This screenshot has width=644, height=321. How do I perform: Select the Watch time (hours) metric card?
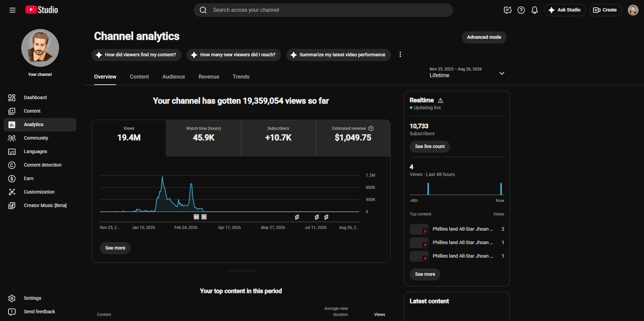click(204, 138)
